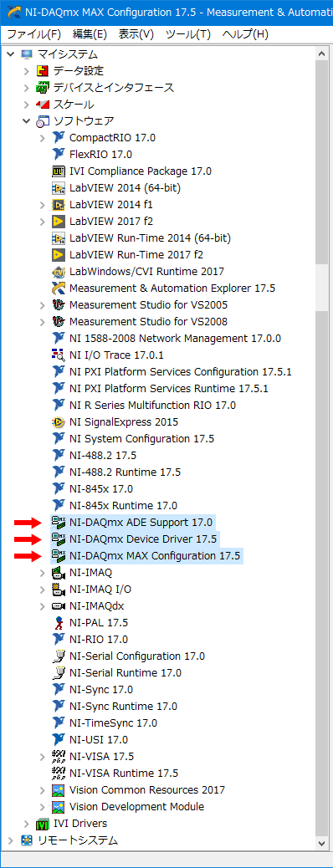Expand the NI-VISA 17.5 node

pos(43,756)
